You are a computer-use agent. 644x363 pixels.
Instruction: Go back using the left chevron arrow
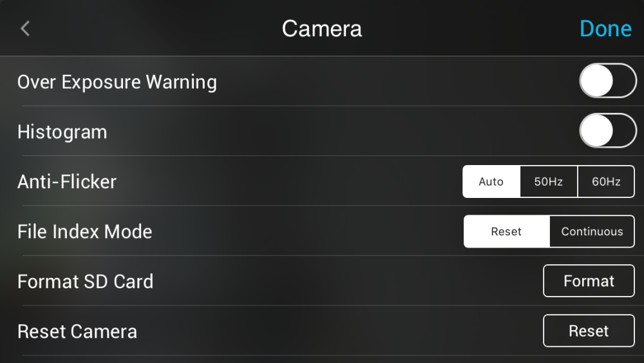coord(25,29)
